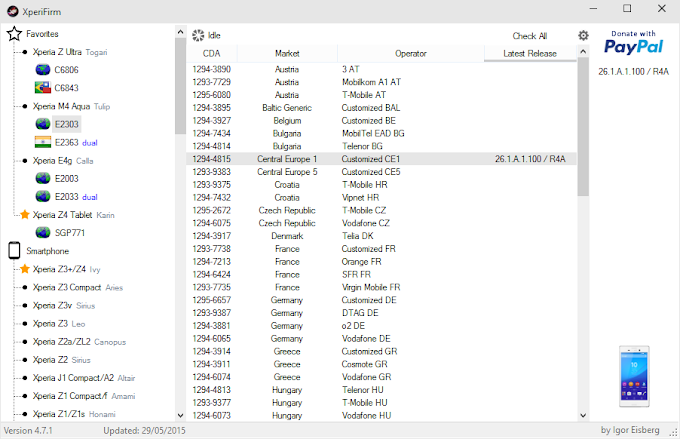680x439 pixels.
Task: Select the E2363 dual model
Action: coord(76,142)
